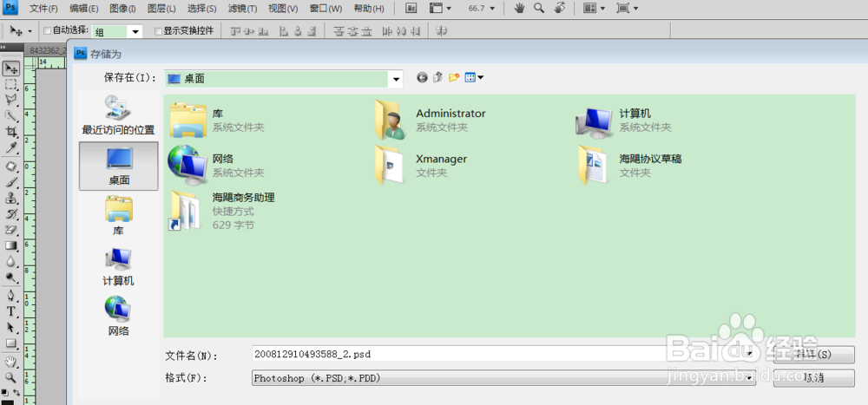Select the Crop tool in the toolbox
The width and height of the screenshot is (868, 405).
[x=12, y=132]
